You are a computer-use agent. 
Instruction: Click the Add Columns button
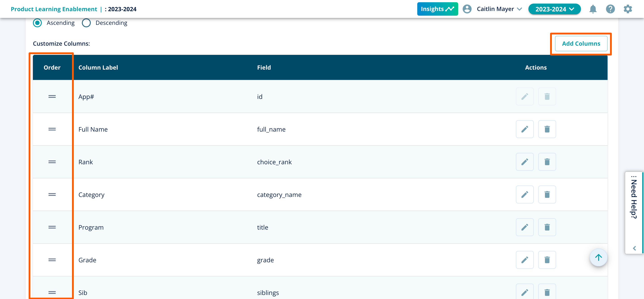tap(581, 44)
